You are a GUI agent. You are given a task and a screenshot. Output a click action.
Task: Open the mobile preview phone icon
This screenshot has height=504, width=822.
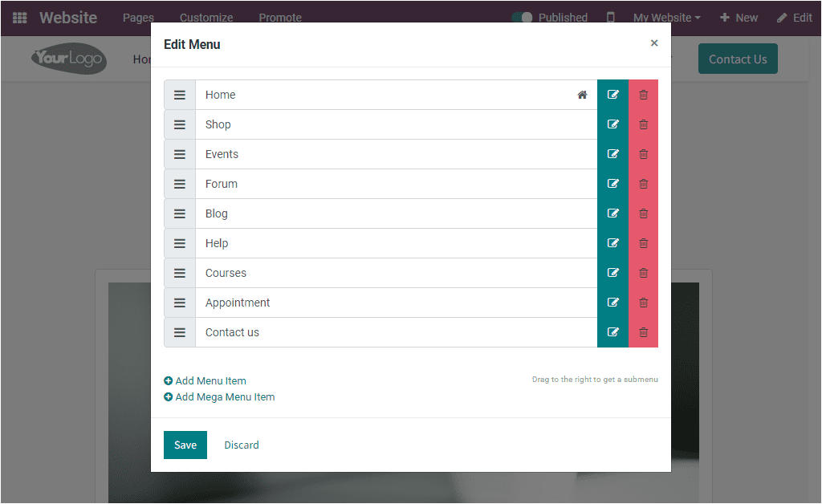coord(610,17)
